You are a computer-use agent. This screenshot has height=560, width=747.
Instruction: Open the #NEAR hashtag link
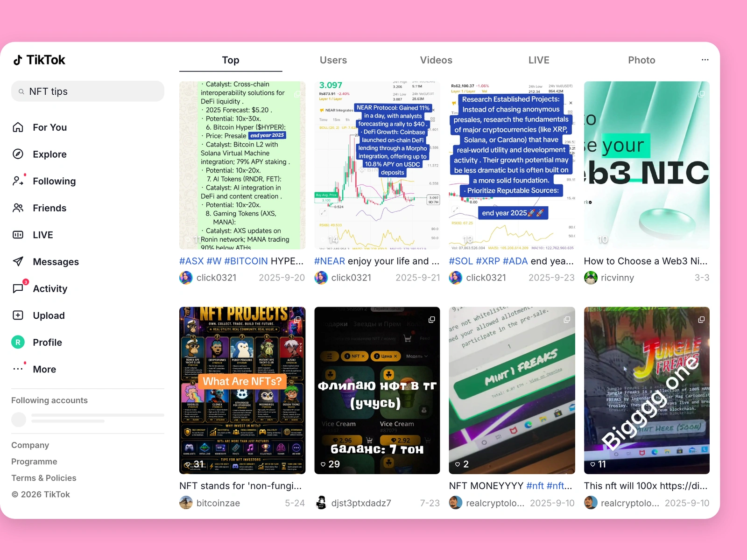[x=330, y=261]
